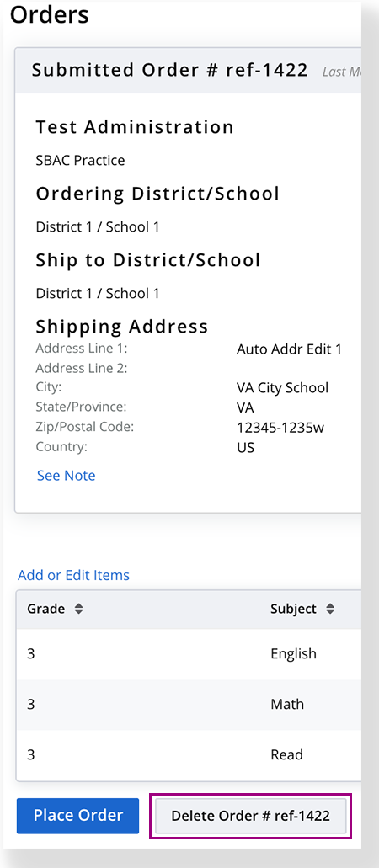
Task: Click the zip code value 12345-1235w
Action: point(280,428)
